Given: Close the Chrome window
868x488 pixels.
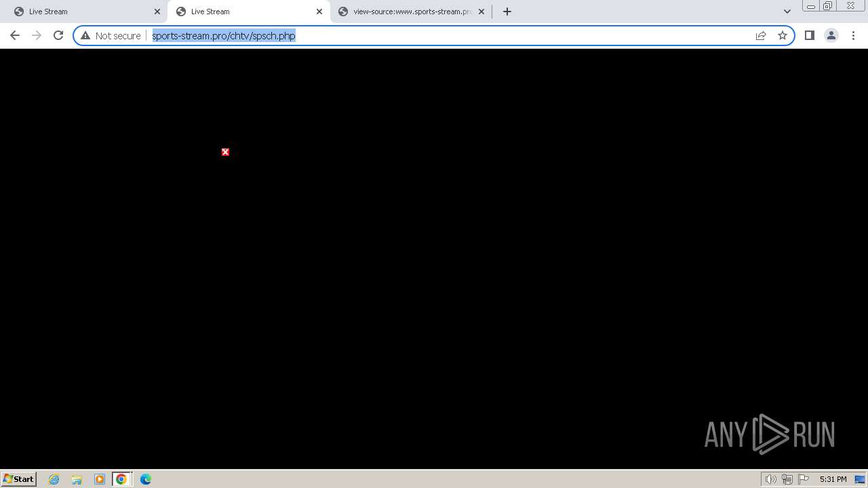Looking at the screenshot, I should pos(850,6).
